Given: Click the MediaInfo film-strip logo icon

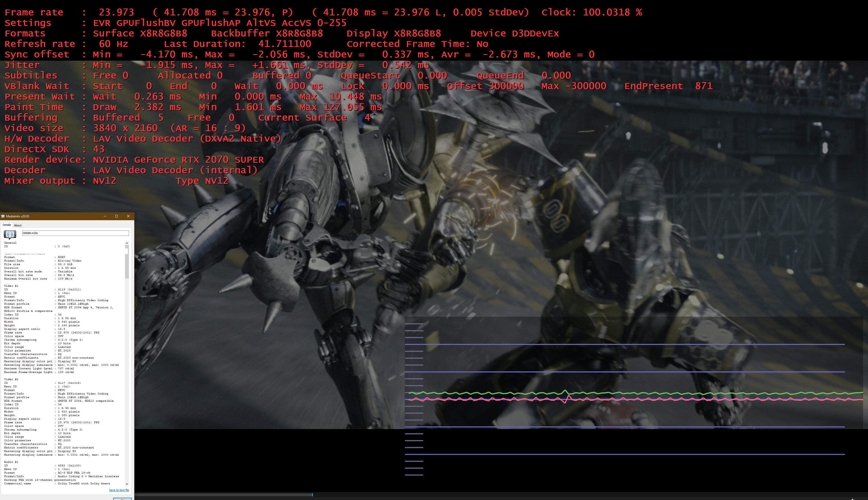Looking at the screenshot, I should click(x=9, y=234).
